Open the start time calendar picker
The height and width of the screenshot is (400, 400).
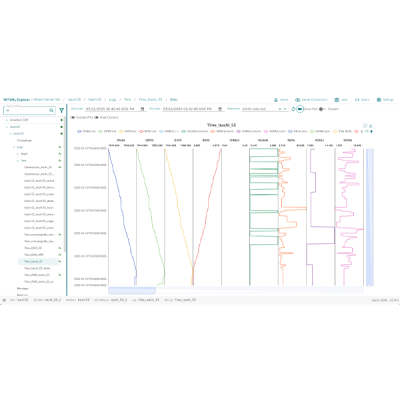(x=142, y=109)
